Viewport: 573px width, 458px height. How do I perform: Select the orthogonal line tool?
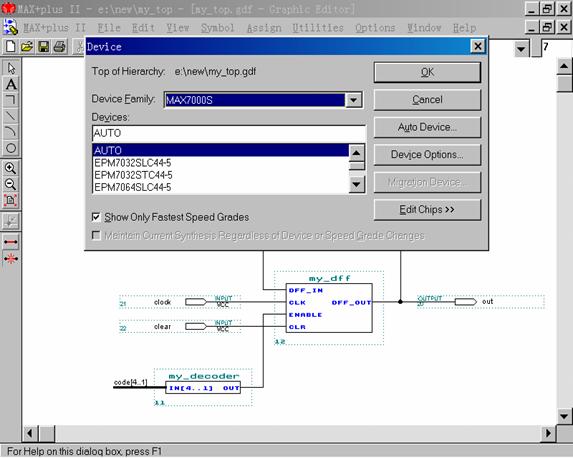(11, 100)
